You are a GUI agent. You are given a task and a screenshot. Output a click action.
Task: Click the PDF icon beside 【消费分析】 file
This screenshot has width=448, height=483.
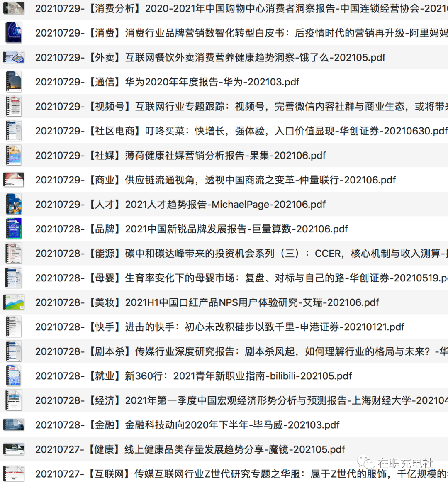(14, 8)
